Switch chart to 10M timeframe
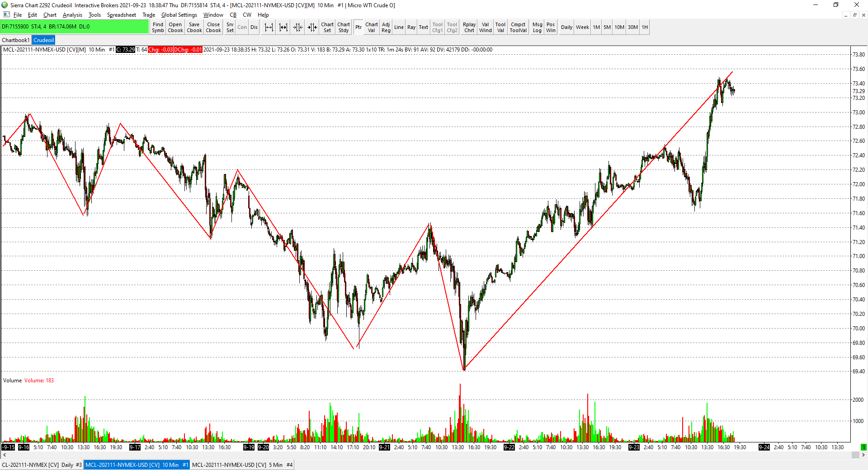 (619, 28)
